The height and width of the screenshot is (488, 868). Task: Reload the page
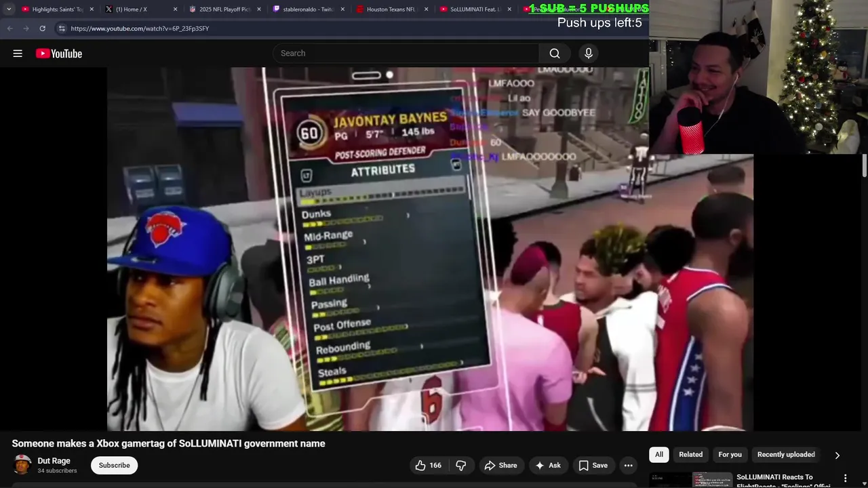tap(42, 28)
